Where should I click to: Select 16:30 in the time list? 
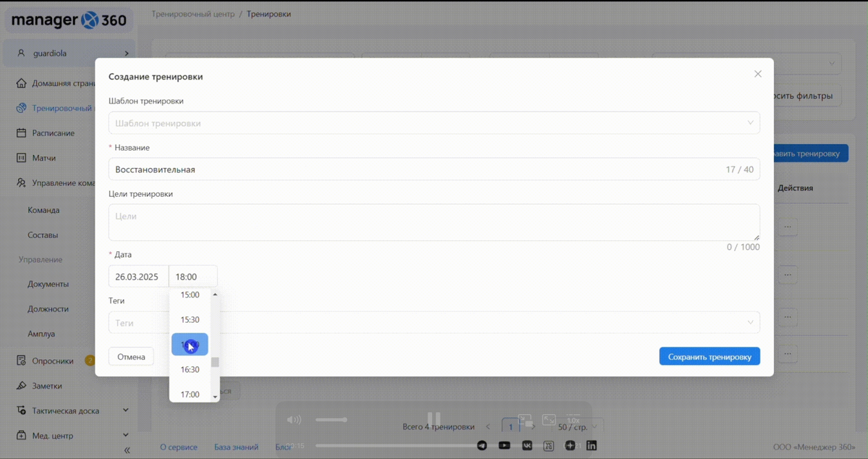[x=190, y=369]
